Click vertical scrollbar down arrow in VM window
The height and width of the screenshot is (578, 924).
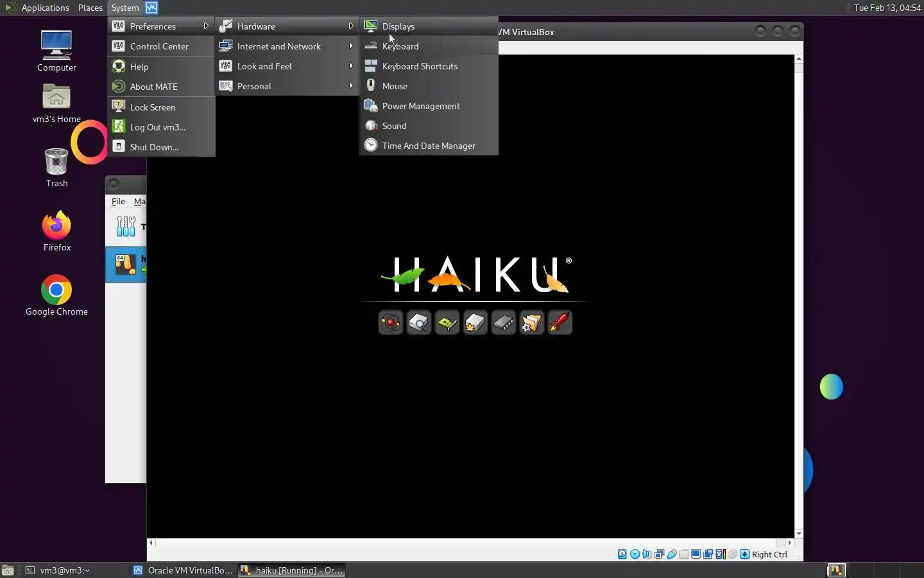click(x=799, y=534)
